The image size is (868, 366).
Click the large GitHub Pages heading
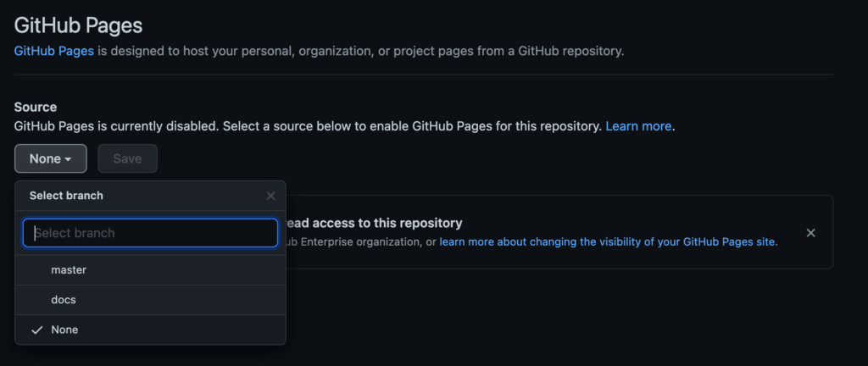coord(78,25)
